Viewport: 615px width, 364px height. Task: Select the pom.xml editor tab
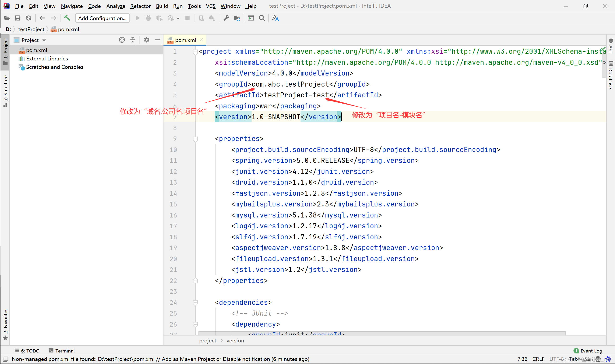point(185,40)
